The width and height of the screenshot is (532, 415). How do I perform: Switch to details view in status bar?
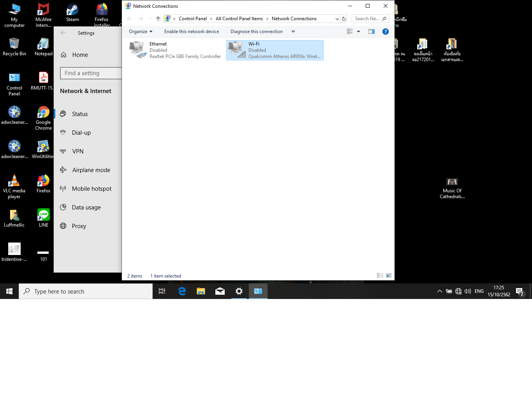pyautogui.click(x=380, y=276)
